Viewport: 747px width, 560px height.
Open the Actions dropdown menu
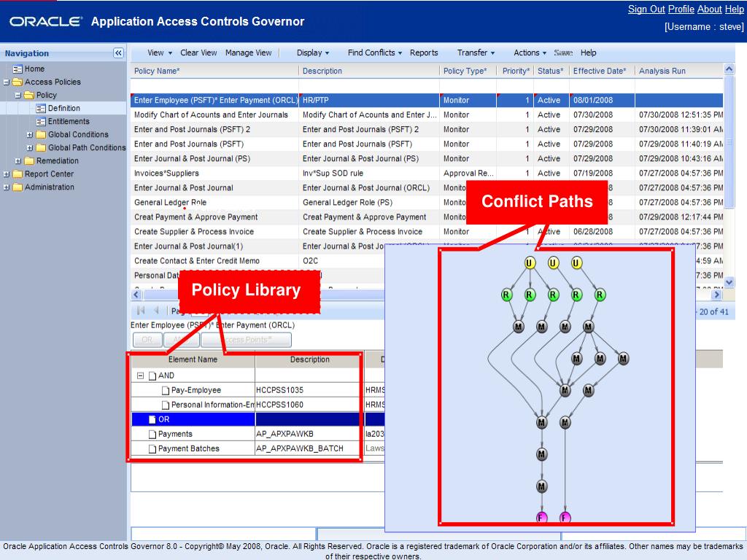[530, 52]
